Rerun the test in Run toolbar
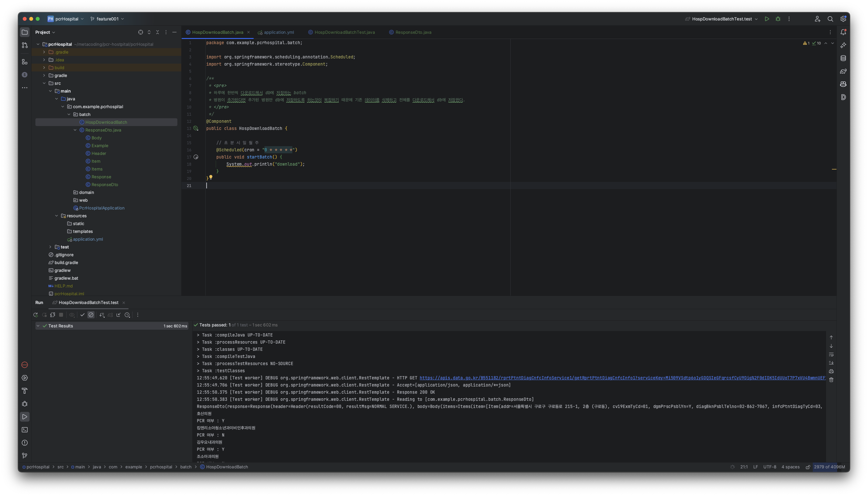This screenshot has width=868, height=496. pyautogui.click(x=35, y=315)
